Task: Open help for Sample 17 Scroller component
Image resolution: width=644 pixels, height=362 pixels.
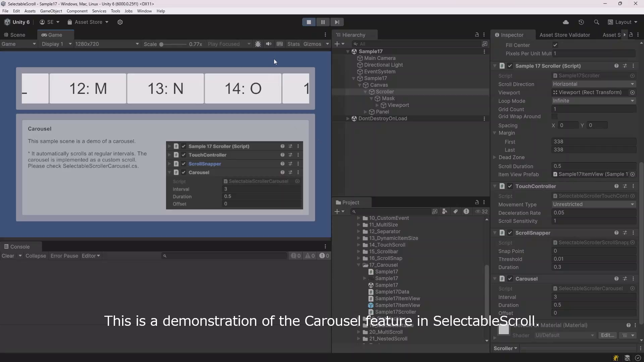Action: [616, 66]
